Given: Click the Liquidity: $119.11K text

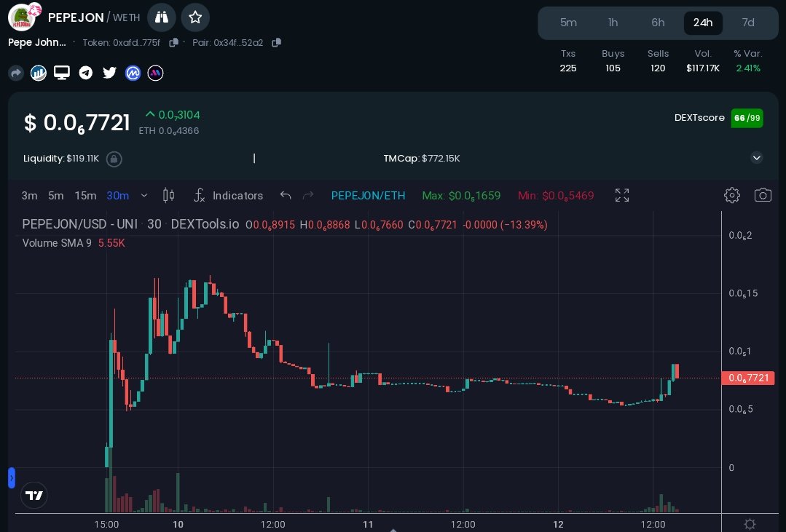Looking at the screenshot, I should point(61,159).
